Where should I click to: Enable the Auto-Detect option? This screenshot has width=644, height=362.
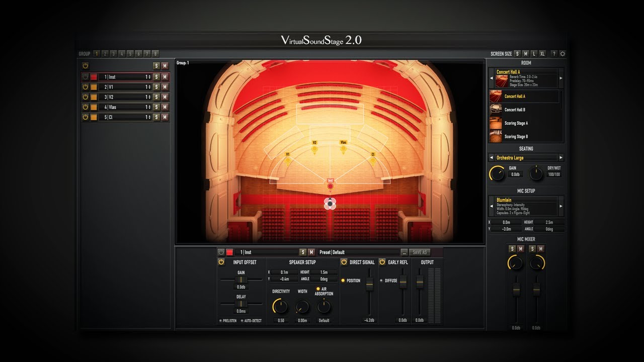coord(242,320)
